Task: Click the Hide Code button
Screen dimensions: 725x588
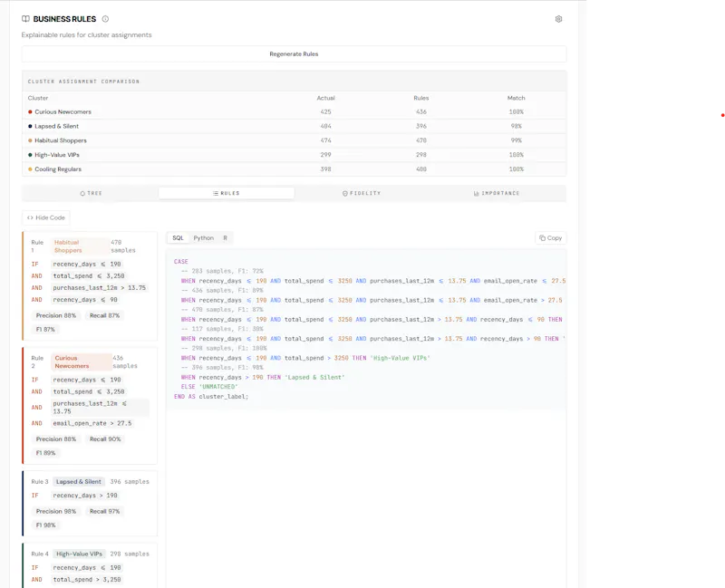Action: [x=46, y=217]
